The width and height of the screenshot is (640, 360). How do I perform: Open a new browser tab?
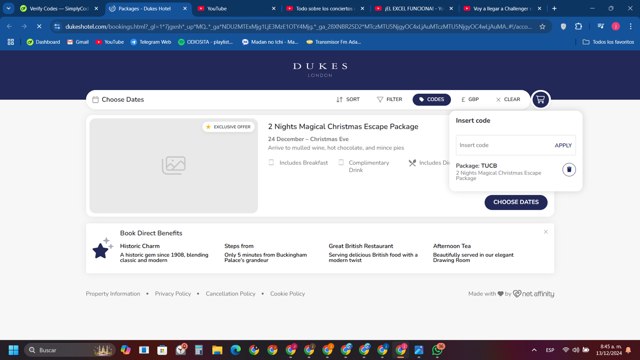554,8
